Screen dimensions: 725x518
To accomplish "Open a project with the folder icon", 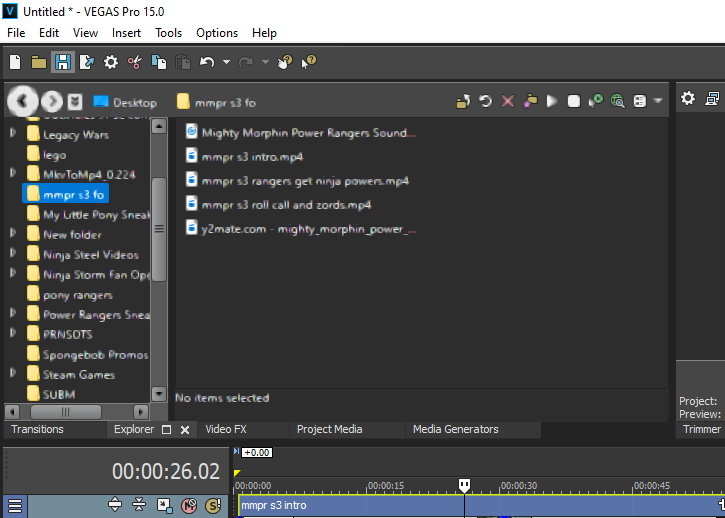I will 39,62.
